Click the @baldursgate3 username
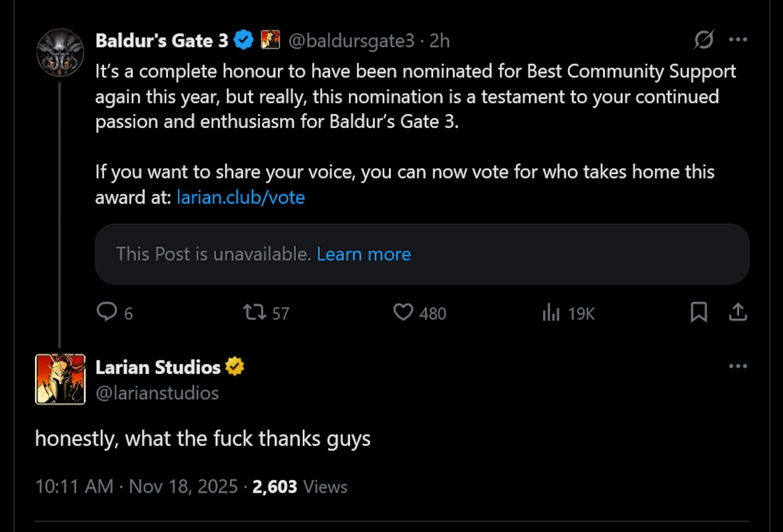The image size is (783, 532). [x=352, y=41]
